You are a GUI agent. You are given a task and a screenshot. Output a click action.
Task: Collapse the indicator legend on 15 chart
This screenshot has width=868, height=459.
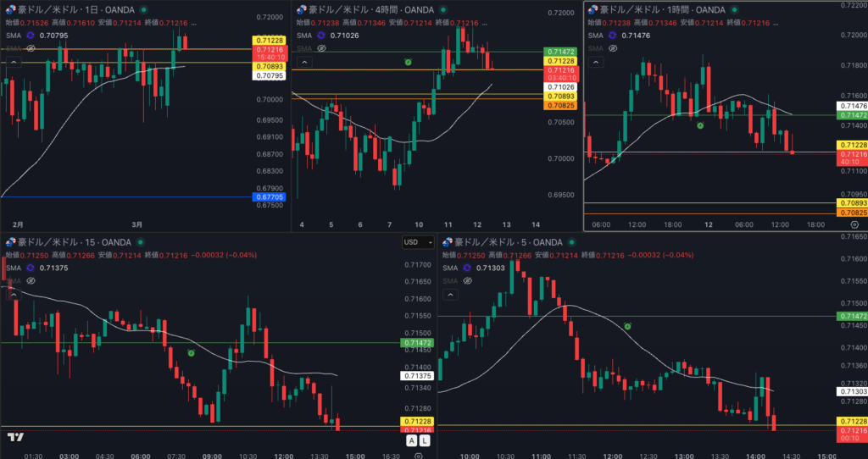pyautogui.click(x=14, y=294)
